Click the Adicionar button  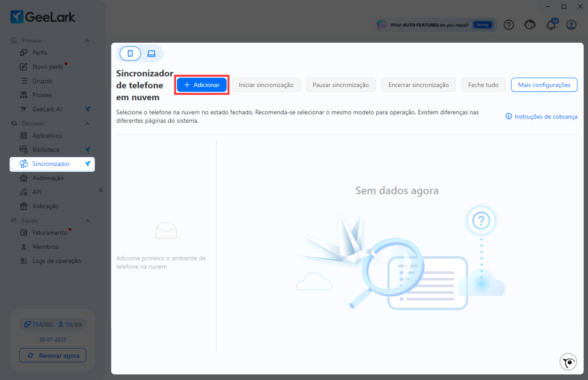point(202,85)
